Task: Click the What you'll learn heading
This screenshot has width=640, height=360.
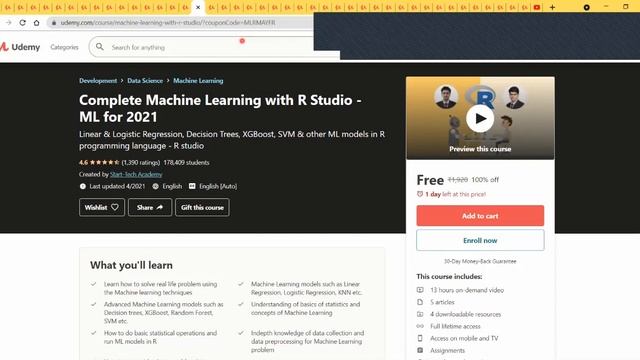Action: pos(131,265)
